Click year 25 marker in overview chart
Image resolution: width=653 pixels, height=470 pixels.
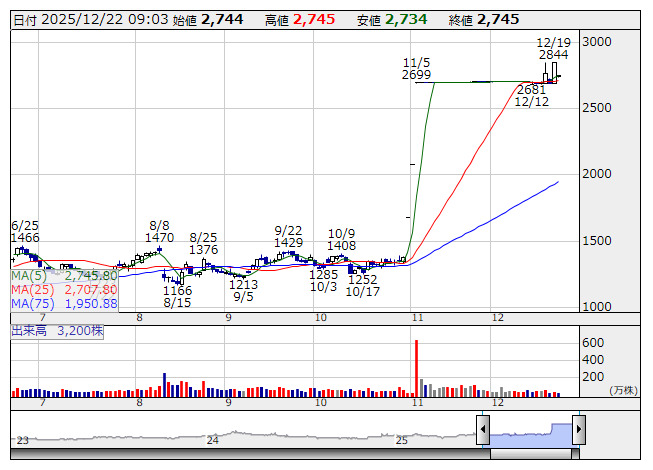[x=401, y=440]
